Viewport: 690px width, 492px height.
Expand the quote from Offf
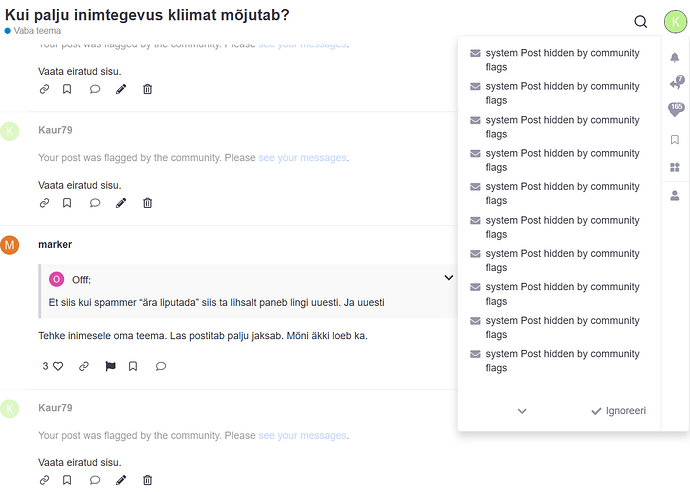449,277
